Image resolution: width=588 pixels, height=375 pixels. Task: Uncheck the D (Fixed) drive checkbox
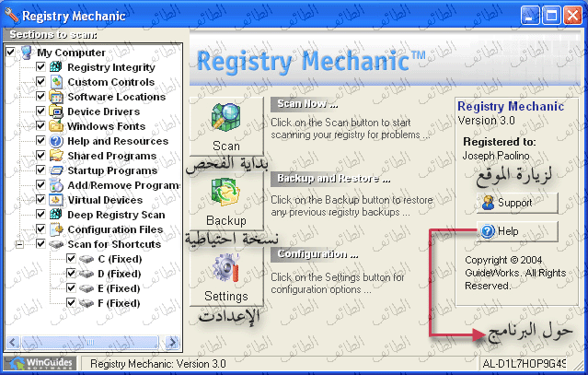71,274
